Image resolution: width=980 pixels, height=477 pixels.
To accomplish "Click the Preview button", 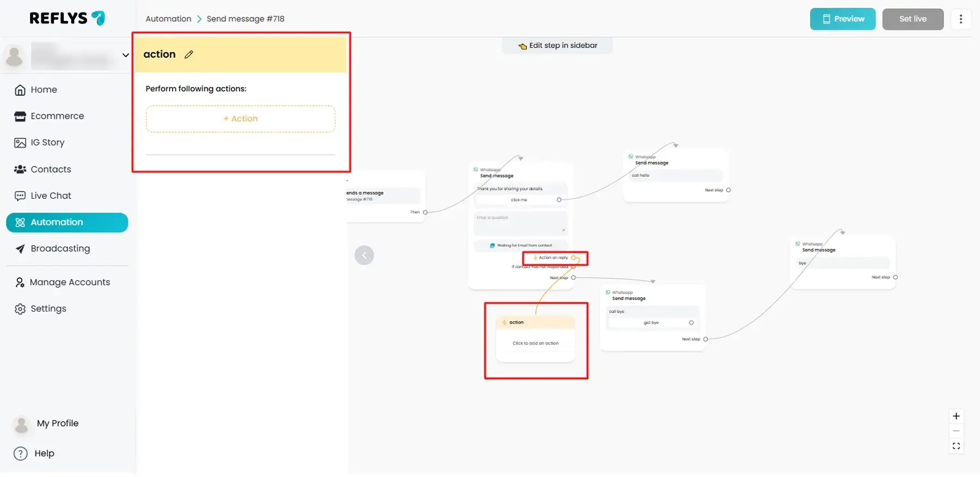I will click(842, 19).
